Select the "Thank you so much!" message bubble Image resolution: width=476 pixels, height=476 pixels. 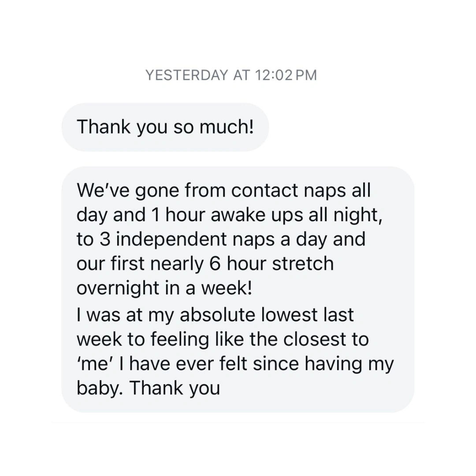point(165,127)
